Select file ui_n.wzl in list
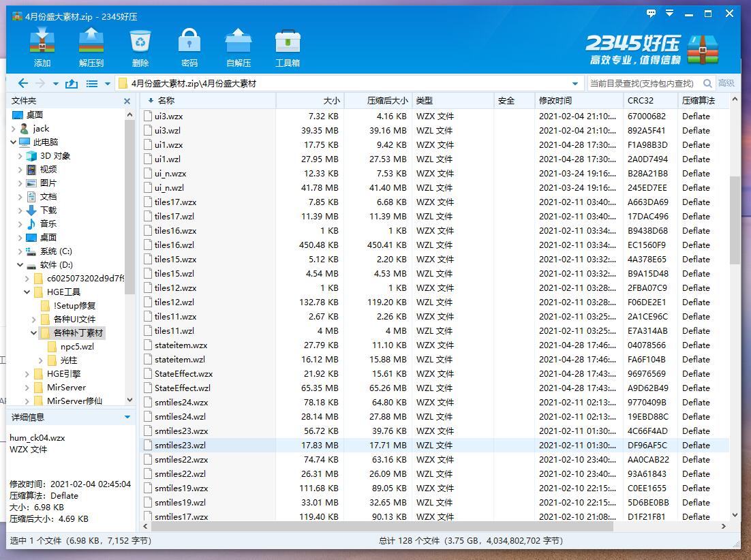 (x=434, y=187)
